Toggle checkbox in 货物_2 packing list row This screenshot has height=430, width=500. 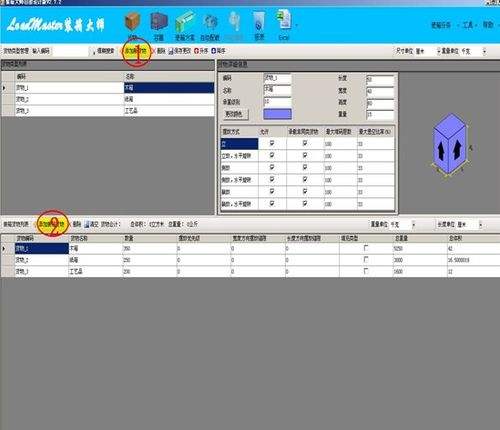(366, 260)
